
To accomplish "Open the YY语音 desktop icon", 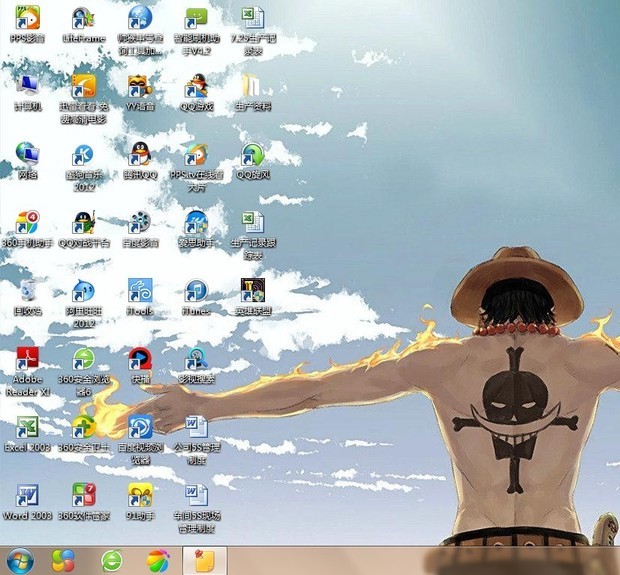I will click(x=140, y=86).
